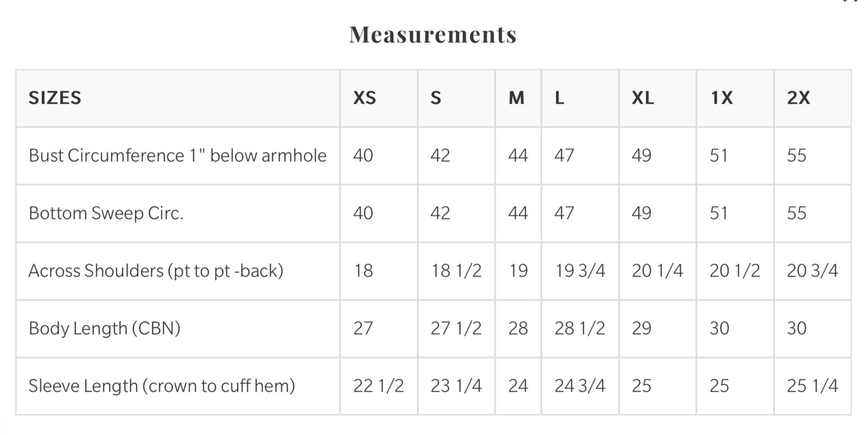Select the XS sleeve length value 22 1/2
The image size is (868, 435).
pos(378,386)
